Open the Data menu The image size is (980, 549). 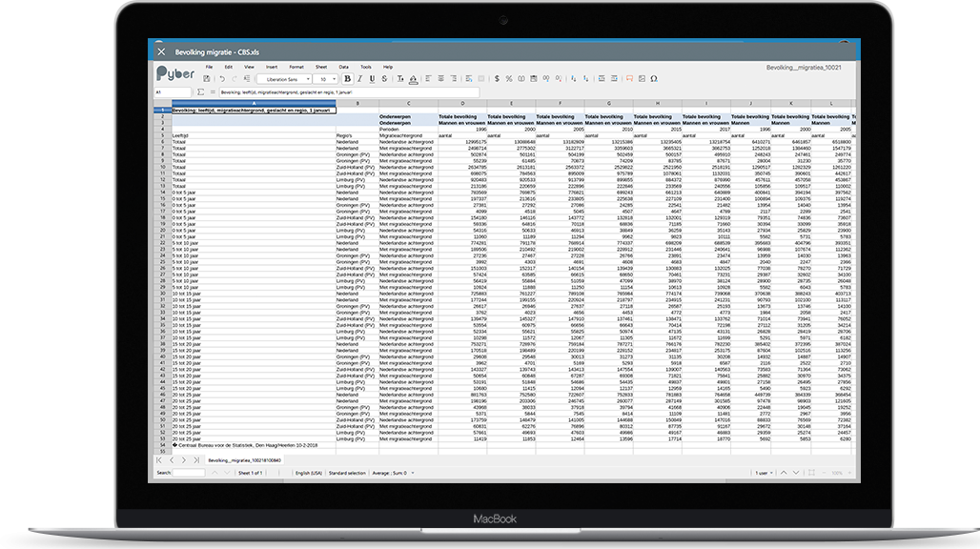click(x=344, y=67)
